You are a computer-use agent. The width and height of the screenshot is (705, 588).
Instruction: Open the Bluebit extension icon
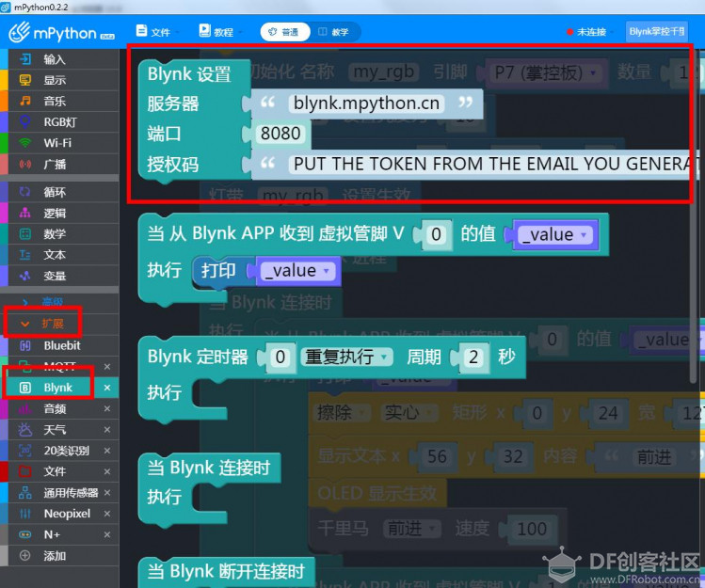25,345
